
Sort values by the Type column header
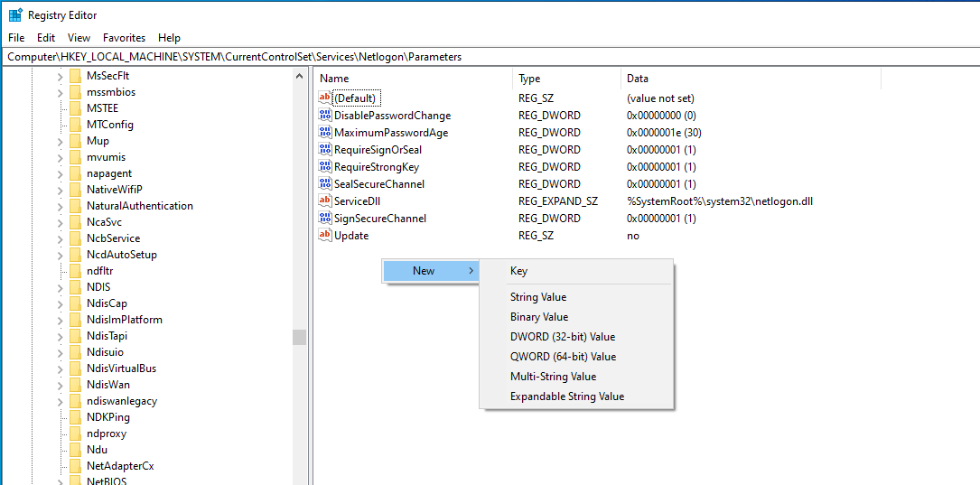(567, 79)
